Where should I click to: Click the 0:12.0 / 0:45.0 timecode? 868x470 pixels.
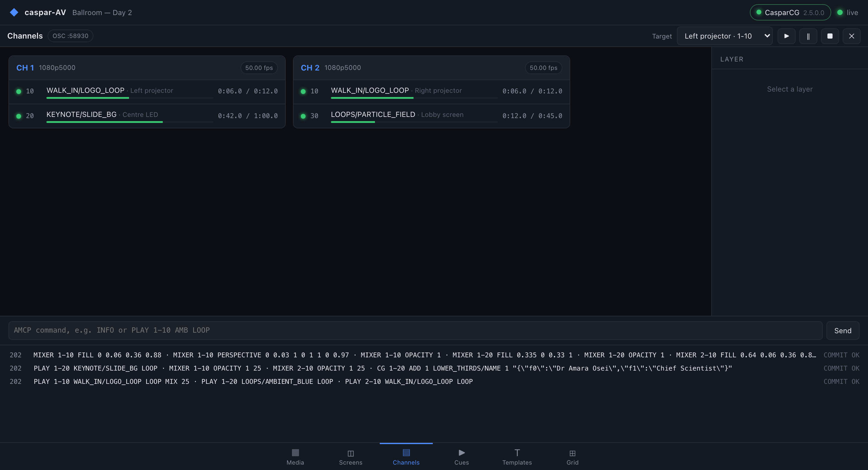(532, 116)
